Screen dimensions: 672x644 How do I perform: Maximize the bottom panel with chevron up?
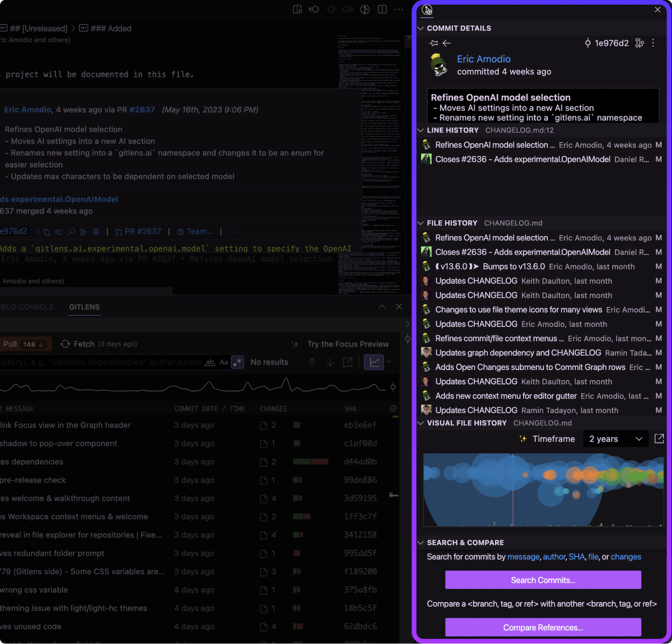pyautogui.click(x=382, y=307)
